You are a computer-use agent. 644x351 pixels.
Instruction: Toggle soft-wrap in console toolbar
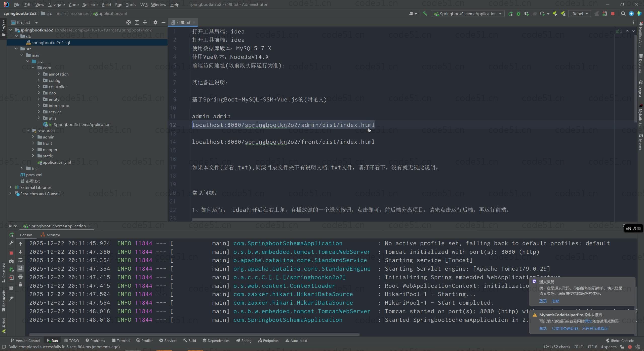20,260
